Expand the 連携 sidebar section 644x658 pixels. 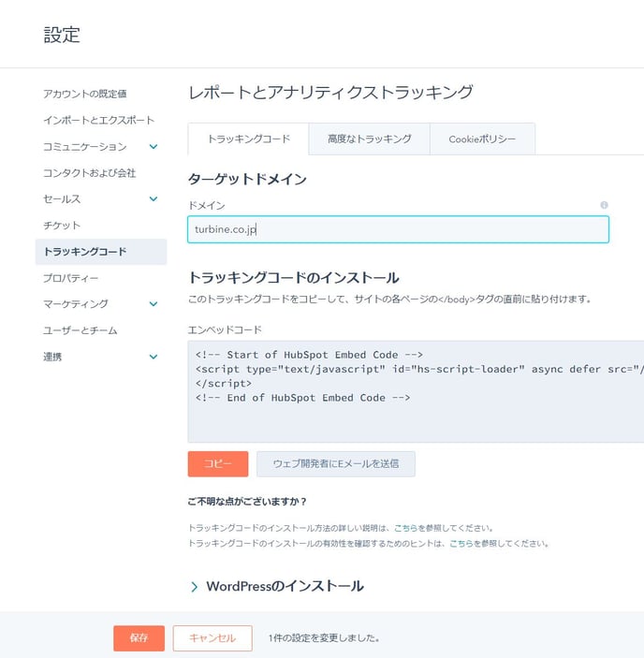154,357
